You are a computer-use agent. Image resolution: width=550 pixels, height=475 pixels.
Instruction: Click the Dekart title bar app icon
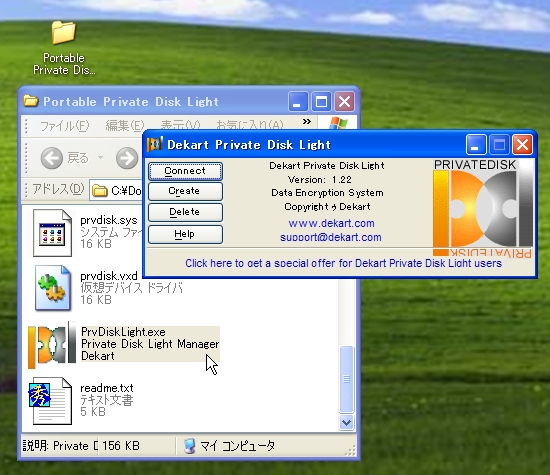(155, 144)
